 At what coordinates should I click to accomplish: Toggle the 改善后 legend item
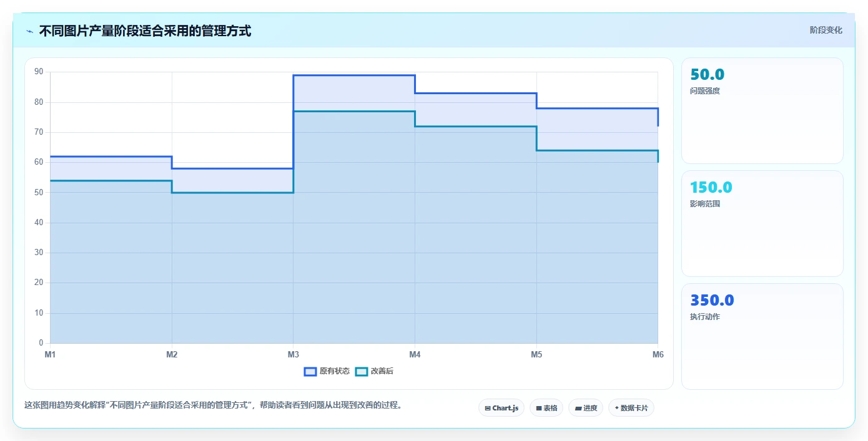tap(374, 371)
